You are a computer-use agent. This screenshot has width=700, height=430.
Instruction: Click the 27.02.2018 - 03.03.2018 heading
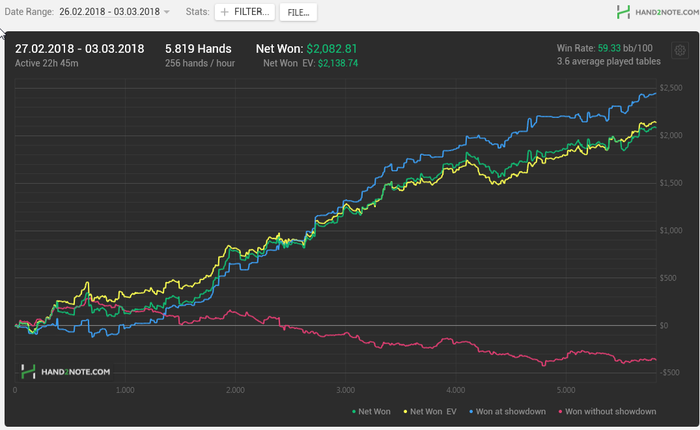79,49
